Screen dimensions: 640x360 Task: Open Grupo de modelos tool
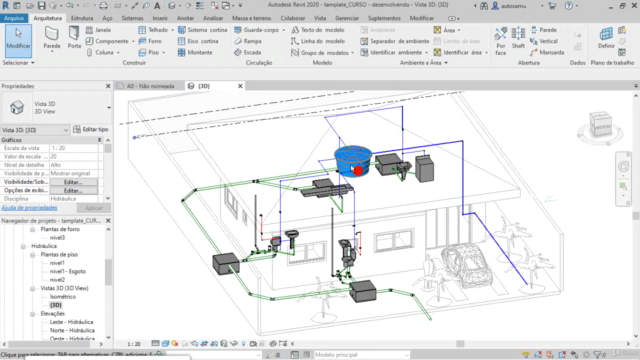(320, 53)
